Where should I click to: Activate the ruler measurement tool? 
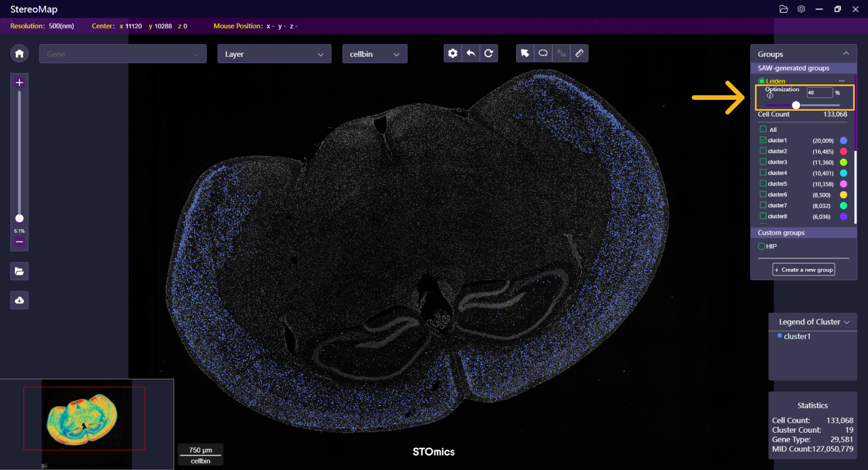[x=579, y=53]
